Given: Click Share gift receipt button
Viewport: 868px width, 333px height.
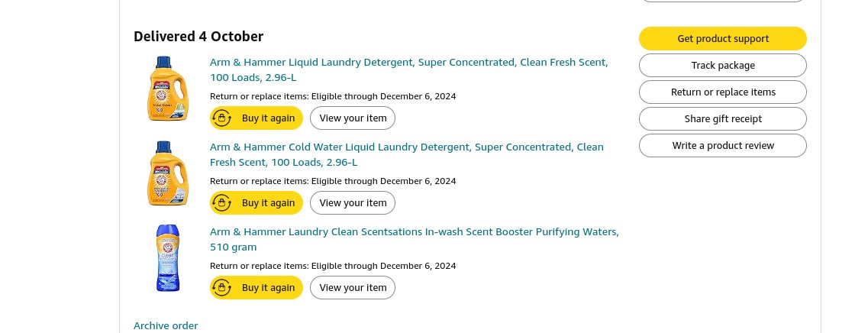Looking at the screenshot, I should pos(722,118).
